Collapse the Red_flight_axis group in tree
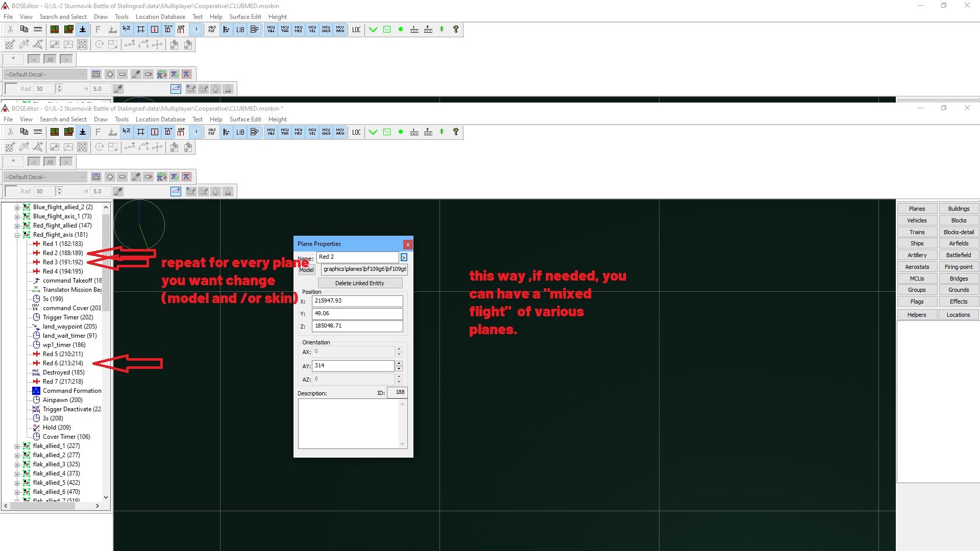The image size is (980, 551). tap(17, 235)
